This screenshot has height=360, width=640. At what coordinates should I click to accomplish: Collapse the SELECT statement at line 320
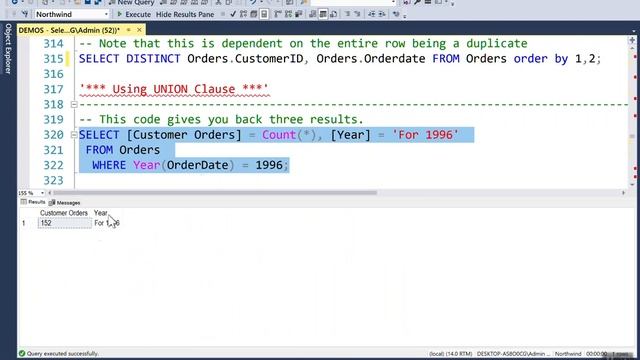[x=74, y=135]
